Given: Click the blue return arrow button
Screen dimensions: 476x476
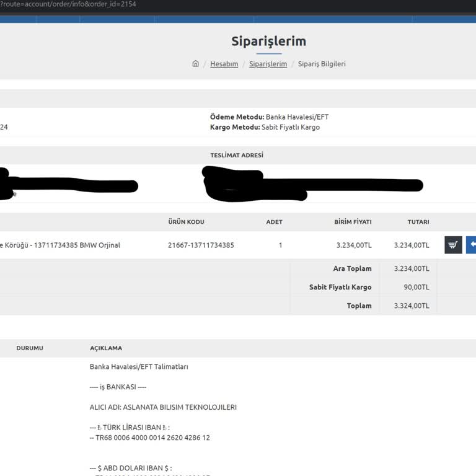Looking at the screenshot, I should [x=471, y=245].
